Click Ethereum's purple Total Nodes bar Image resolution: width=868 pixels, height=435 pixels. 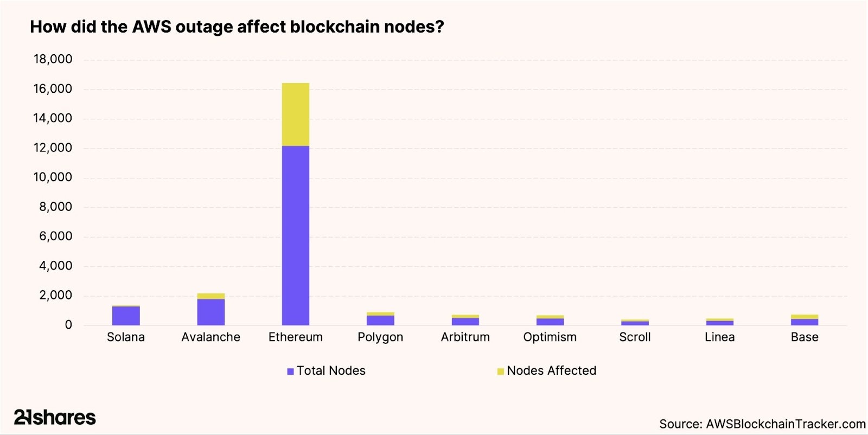tap(296, 235)
